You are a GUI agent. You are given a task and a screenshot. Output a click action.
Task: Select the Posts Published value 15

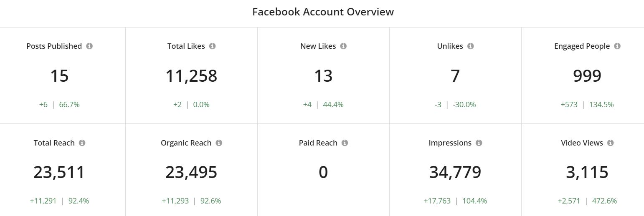(x=59, y=76)
